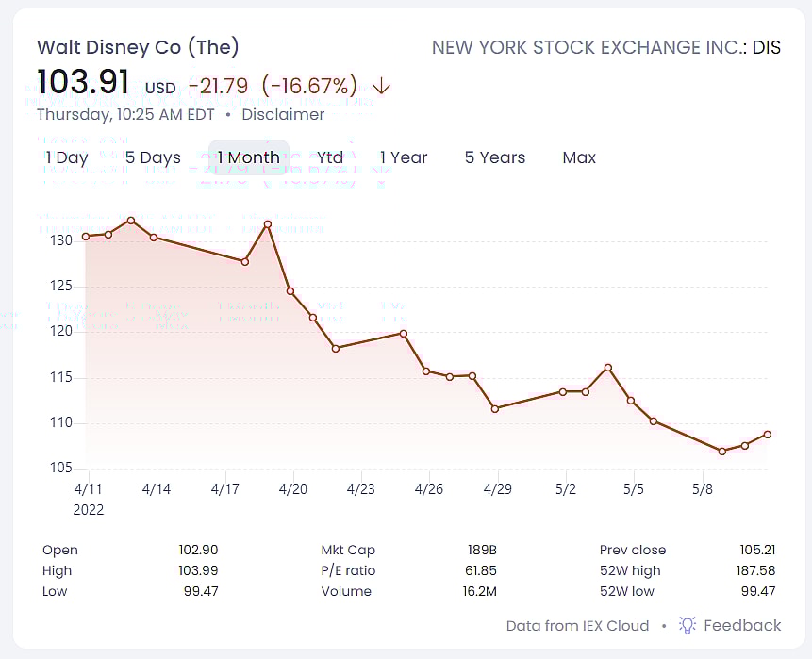Click the lowest data point near 5/8
The image size is (812, 659).
tap(722, 452)
